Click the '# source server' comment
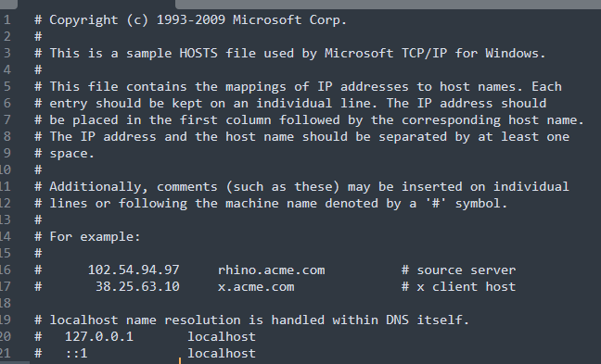Screen dimensions: 601x364 click(x=458, y=270)
